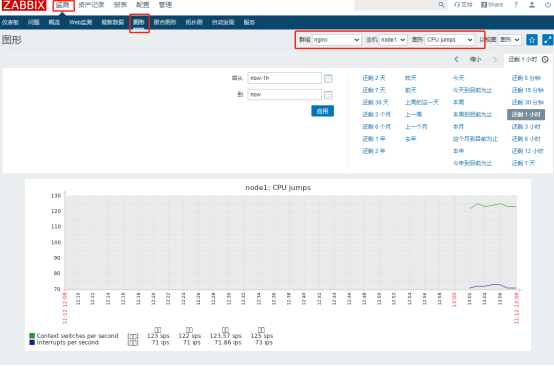Select the last 30 days range
The height and width of the screenshot is (366, 554).
coord(375,102)
